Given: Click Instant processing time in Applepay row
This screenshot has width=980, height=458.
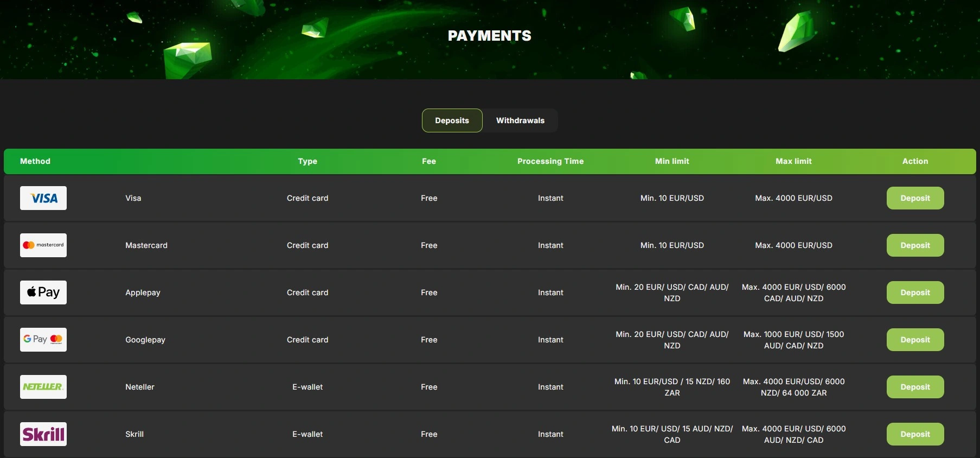Looking at the screenshot, I should click(550, 292).
